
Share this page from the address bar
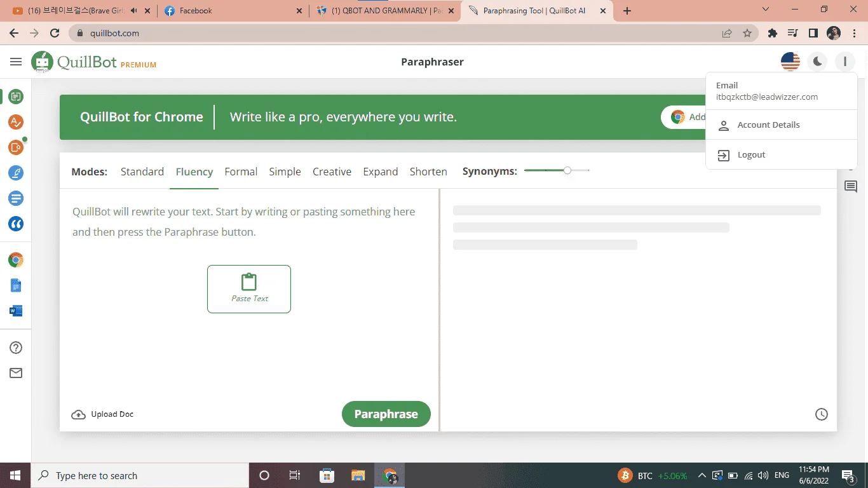(x=727, y=33)
